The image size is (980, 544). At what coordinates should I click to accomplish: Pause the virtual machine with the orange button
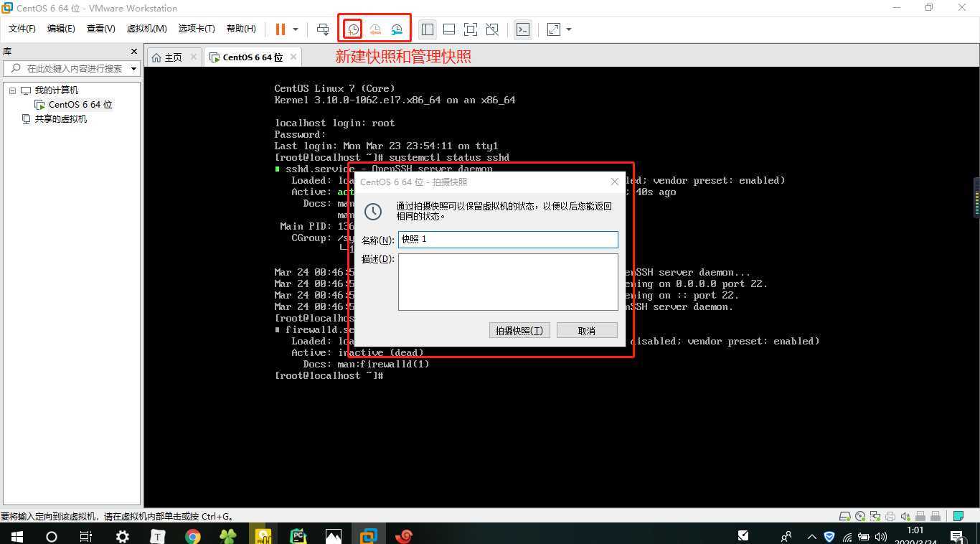pyautogui.click(x=280, y=29)
